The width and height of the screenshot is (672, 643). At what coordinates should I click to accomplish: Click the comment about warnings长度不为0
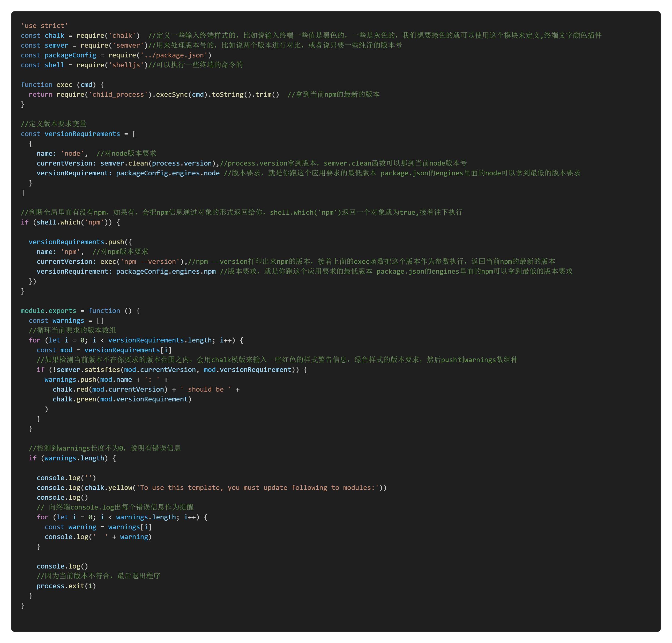pyautogui.click(x=104, y=448)
